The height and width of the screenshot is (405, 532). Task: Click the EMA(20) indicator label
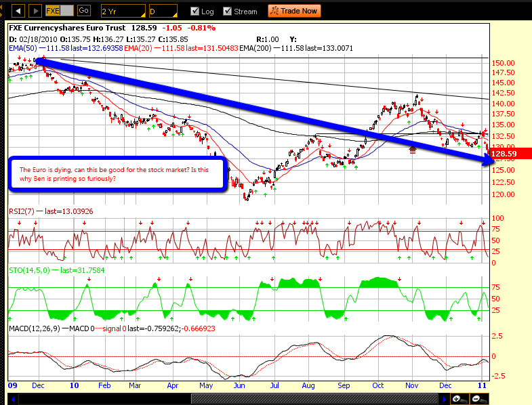138,48
